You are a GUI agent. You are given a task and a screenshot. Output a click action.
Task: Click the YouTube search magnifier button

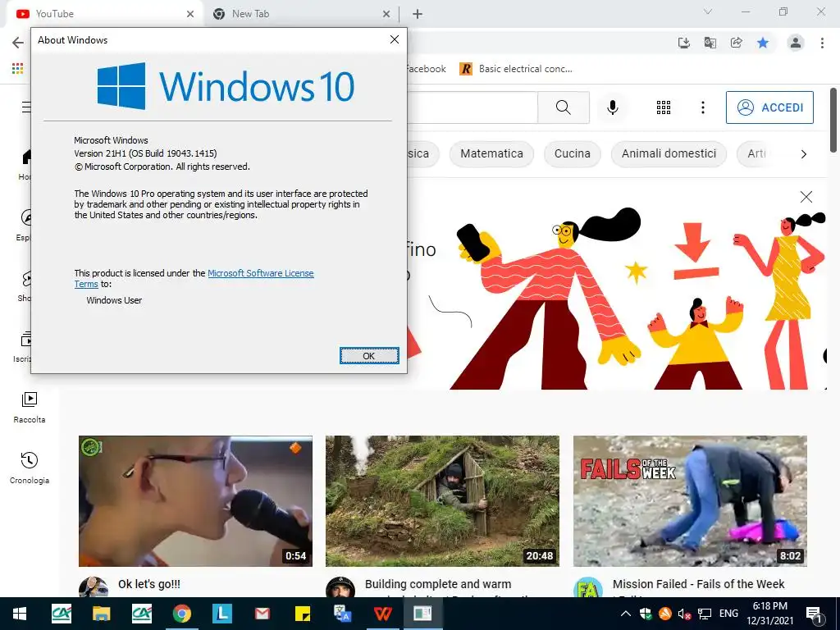[x=563, y=107]
